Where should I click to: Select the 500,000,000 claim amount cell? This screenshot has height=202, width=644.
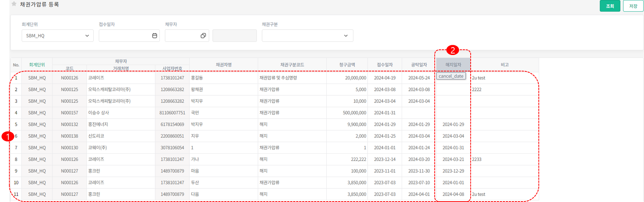click(354, 113)
